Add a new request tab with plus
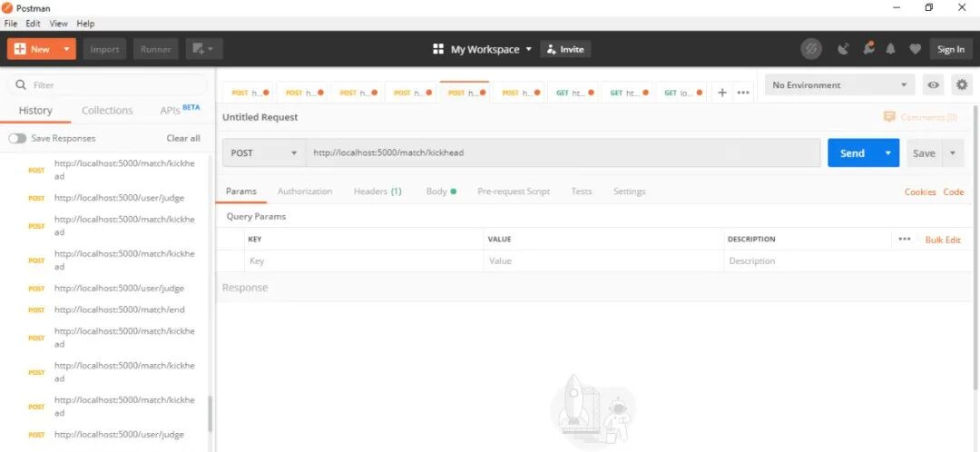 [x=722, y=93]
